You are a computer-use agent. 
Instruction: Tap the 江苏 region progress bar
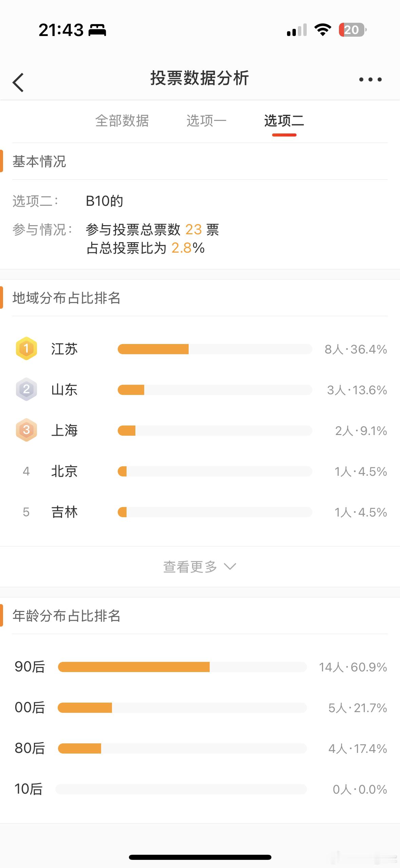click(x=215, y=349)
